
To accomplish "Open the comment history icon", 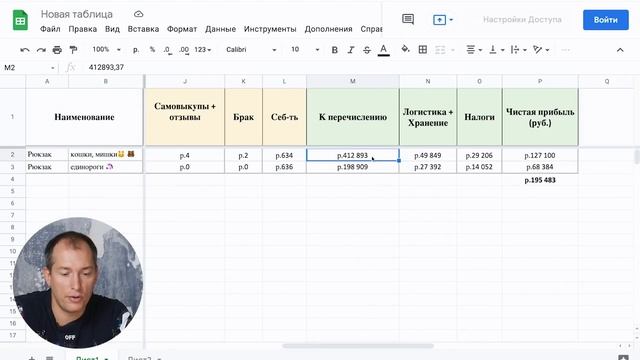I will [408, 19].
